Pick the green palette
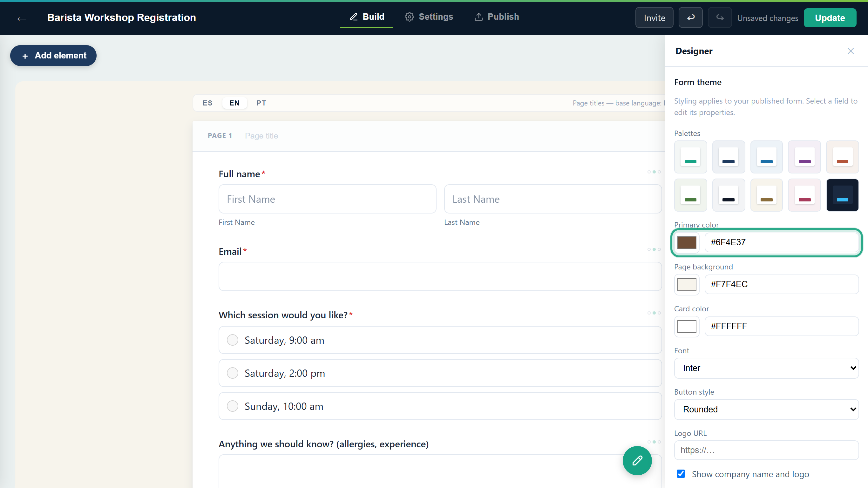The width and height of the screenshot is (868, 488). [690, 195]
